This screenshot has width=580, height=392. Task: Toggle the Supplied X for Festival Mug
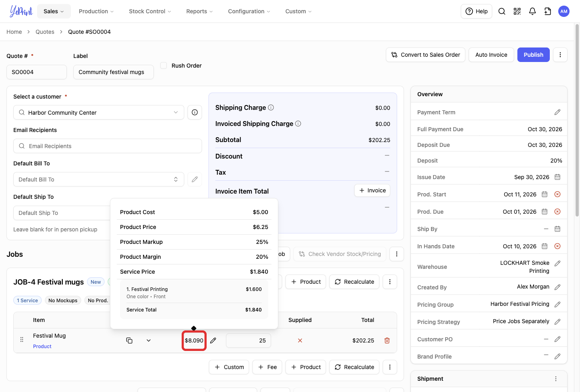coord(300,340)
